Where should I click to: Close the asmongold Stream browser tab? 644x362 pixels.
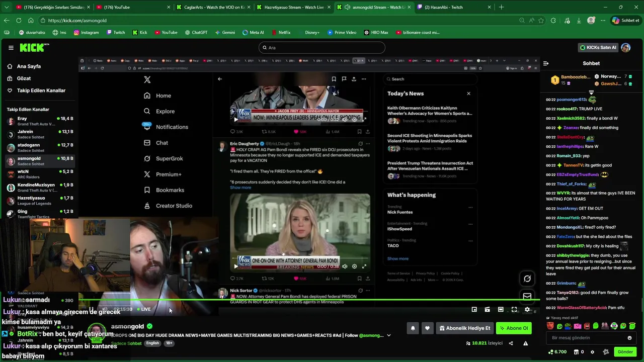tap(409, 7)
